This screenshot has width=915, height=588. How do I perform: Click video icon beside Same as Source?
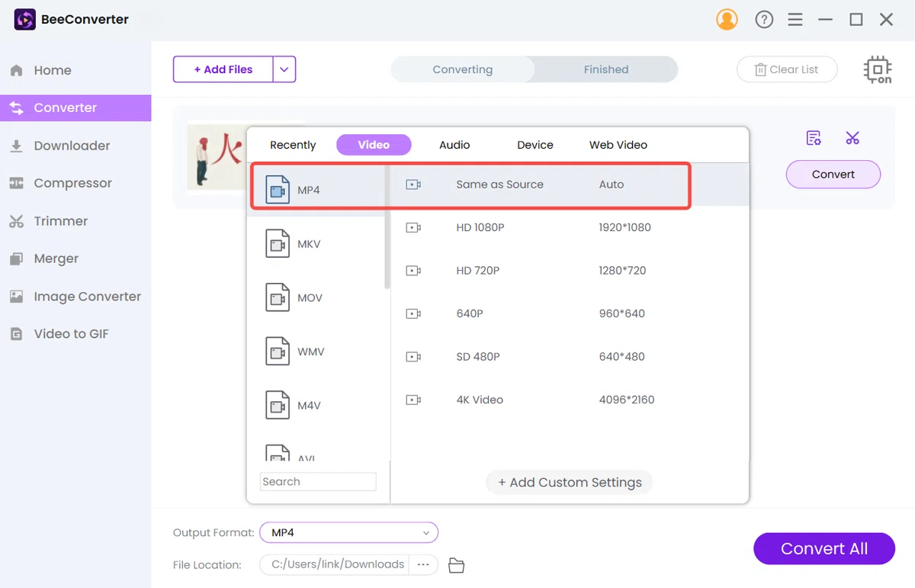413,185
